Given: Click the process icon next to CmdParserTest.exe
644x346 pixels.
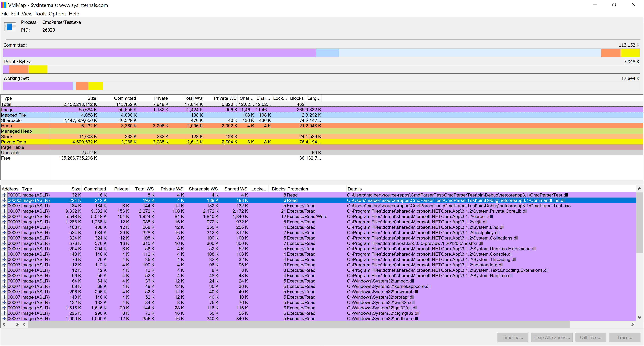Looking at the screenshot, I should click(x=10, y=26).
